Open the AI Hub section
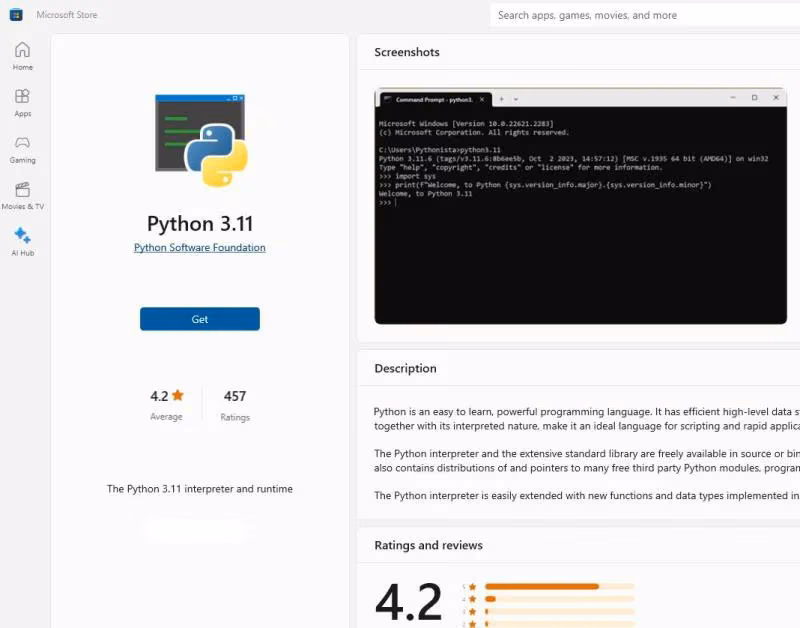 pyautogui.click(x=22, y=242)
